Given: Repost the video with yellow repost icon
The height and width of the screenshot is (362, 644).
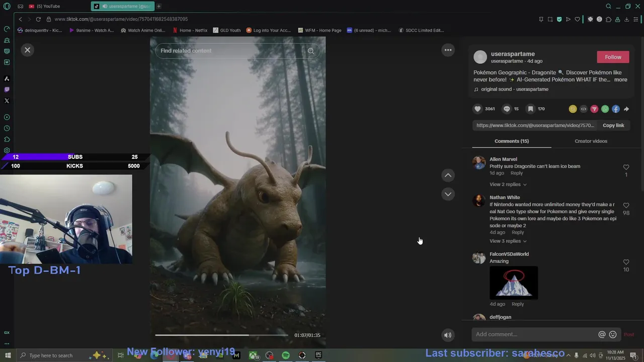Looking at the screenshot, I should [573, 109].
